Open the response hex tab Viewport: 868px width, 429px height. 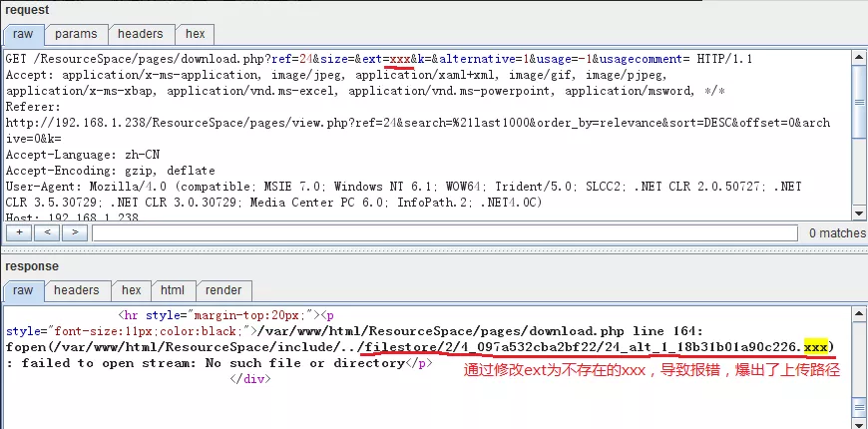(x=131, y=290)
